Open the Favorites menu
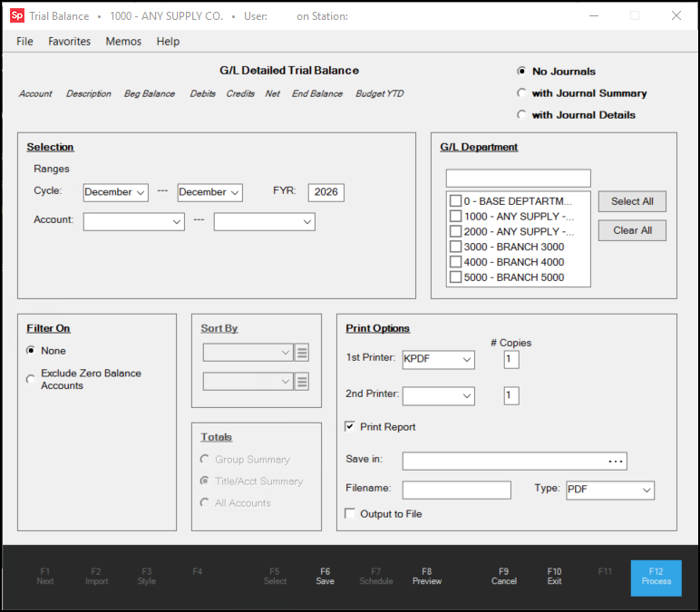This screenshot has width=700, height=612. 69,42
